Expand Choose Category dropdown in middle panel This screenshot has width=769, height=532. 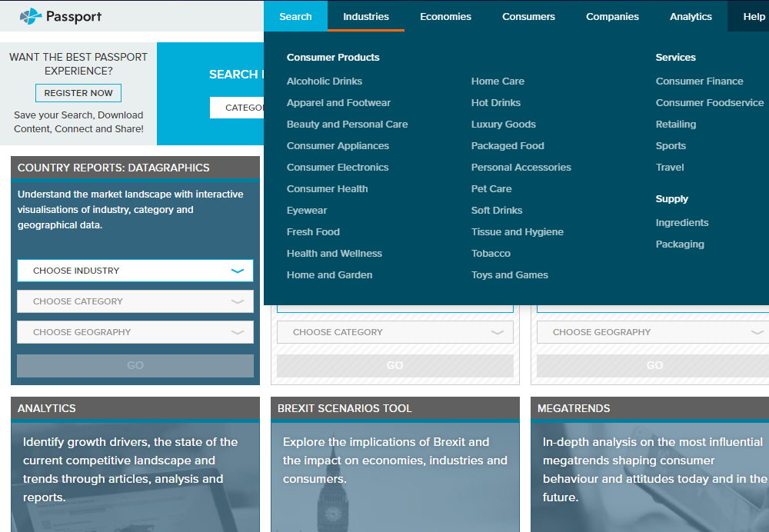395,332
